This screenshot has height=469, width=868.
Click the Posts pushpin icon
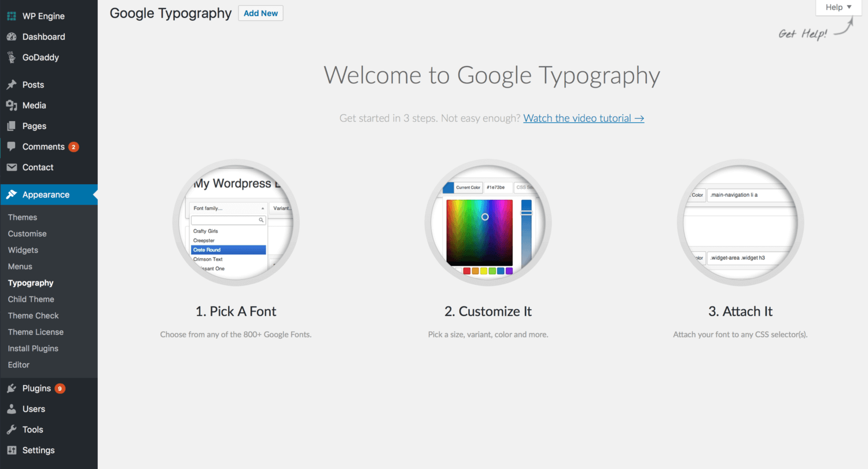pyautogui.click(x=12, y=85)
